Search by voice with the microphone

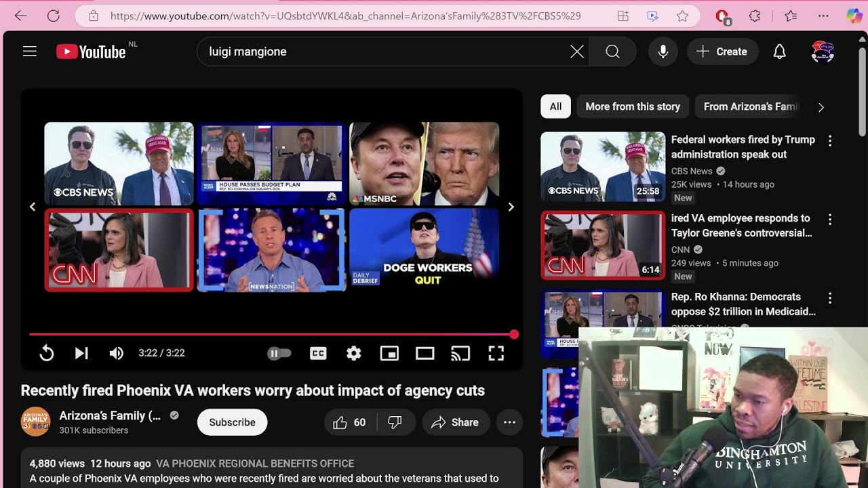pos(663,52)
